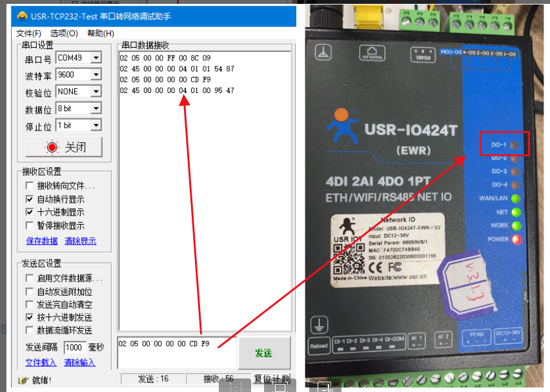Enable 发送完自动清空 checkbox
Image resolution: width=550 pixels, height=392 pixels.
pyautogui.click(x=30, y=304)
